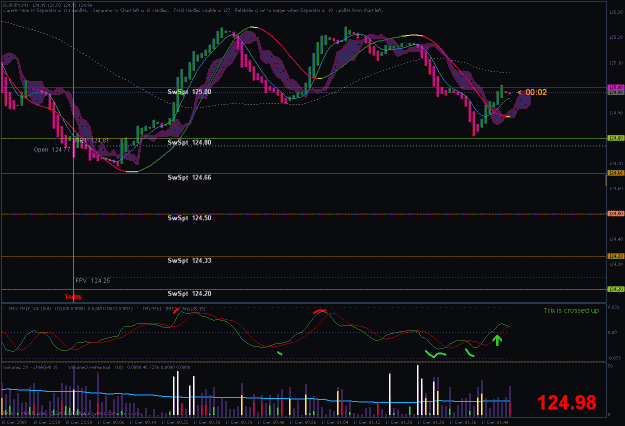Click the red-orange 124.50 axis price tag

tap(616, 214)
